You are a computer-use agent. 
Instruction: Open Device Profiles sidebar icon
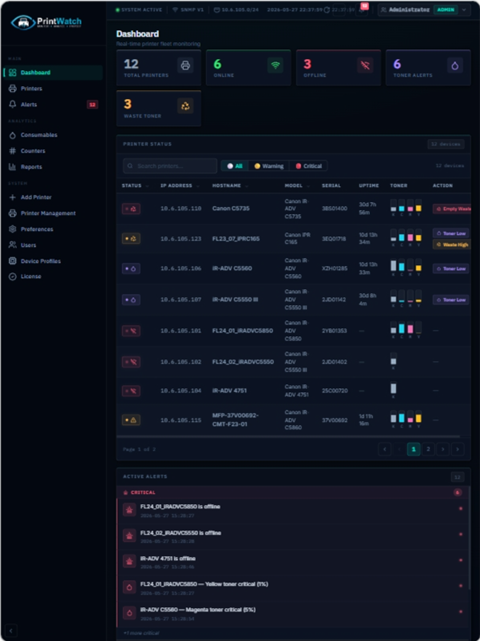pyautogui.click(x=13, y=261)
